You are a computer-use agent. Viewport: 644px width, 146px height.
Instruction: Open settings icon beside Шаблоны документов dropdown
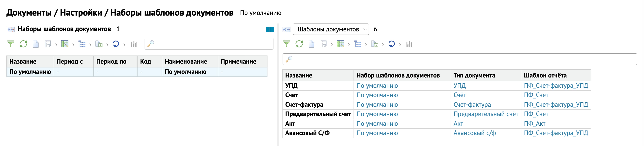(287, 30)
